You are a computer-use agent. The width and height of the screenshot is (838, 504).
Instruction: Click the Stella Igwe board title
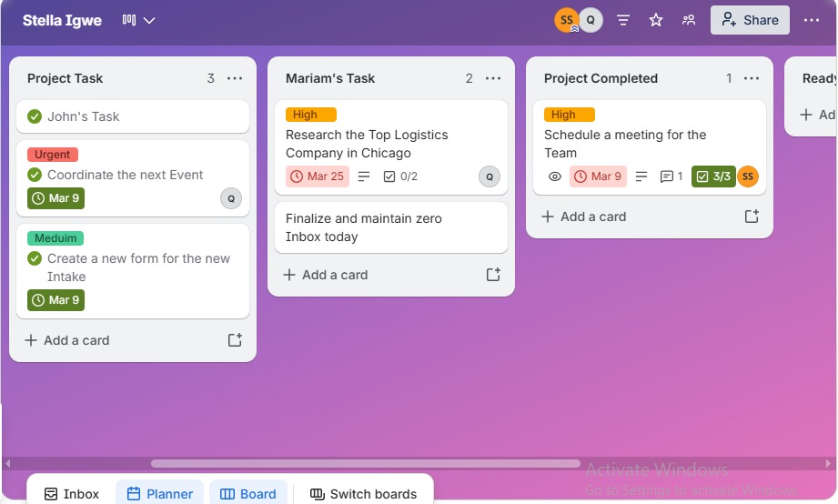[62, 20]
